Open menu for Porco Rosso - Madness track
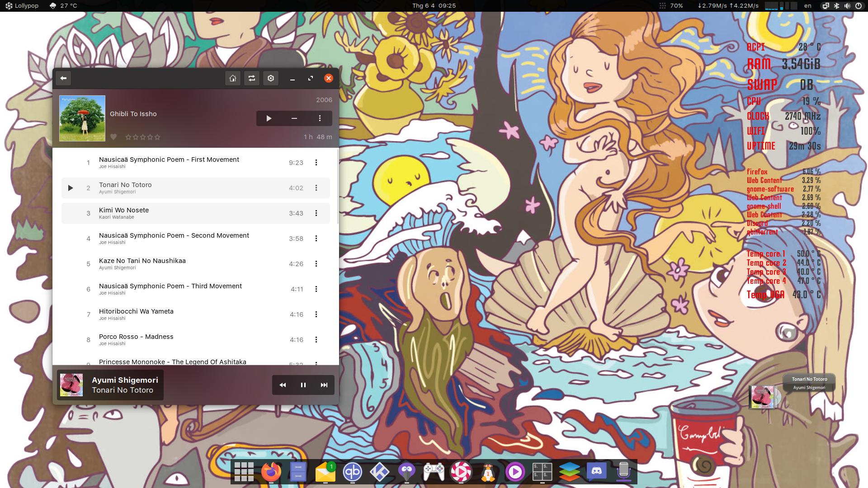Screen dimensions: 868x488 316,340
